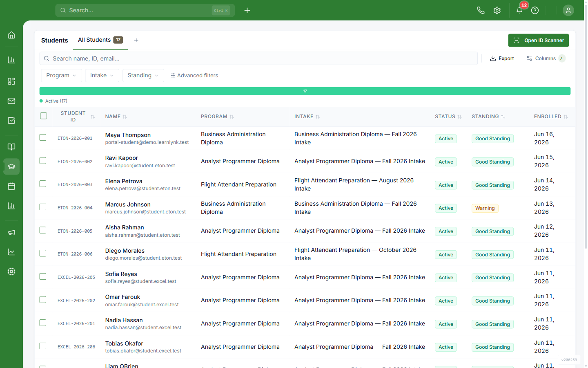This screenshot has width=588, height=368.
Task: Check the Maya Thompson row checkbox
Action: [43, 137]
